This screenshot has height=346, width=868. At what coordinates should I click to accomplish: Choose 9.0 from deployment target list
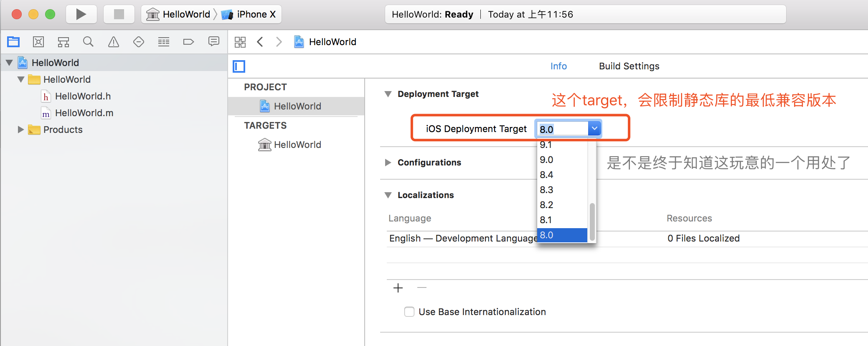click(562, 160)
